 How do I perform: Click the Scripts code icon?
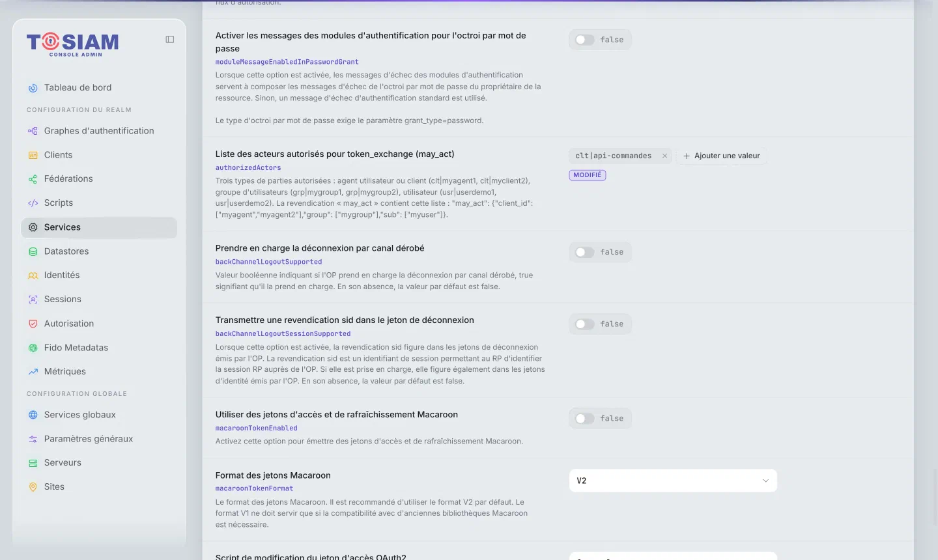point(33,203)
